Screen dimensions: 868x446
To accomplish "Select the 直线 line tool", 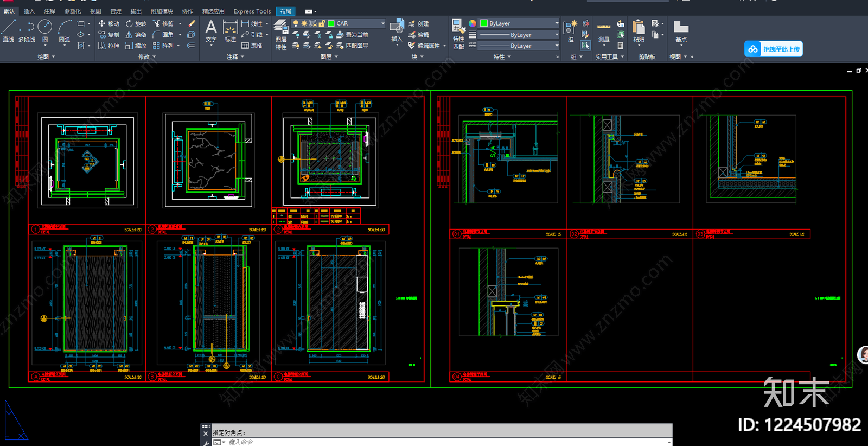I will (8, 30).
